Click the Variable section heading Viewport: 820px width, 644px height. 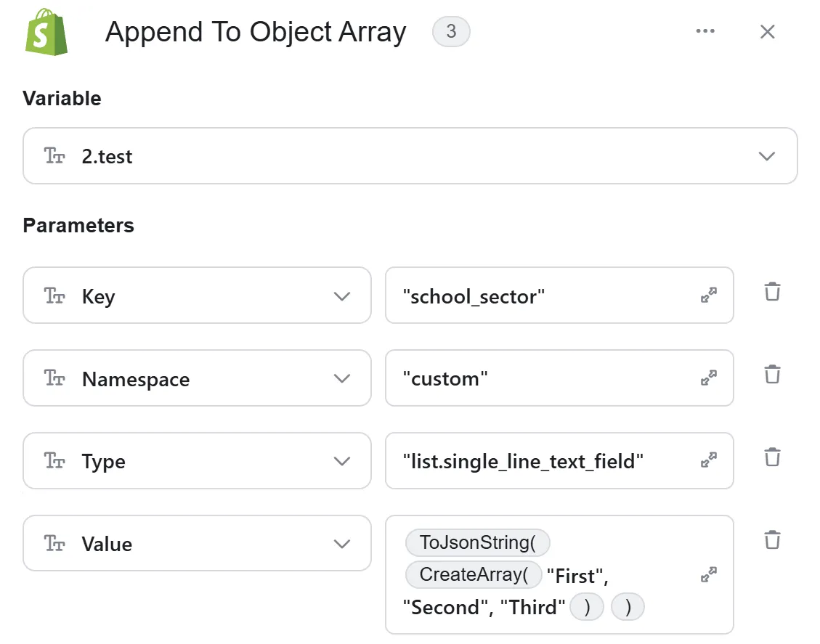click(62, 98)
